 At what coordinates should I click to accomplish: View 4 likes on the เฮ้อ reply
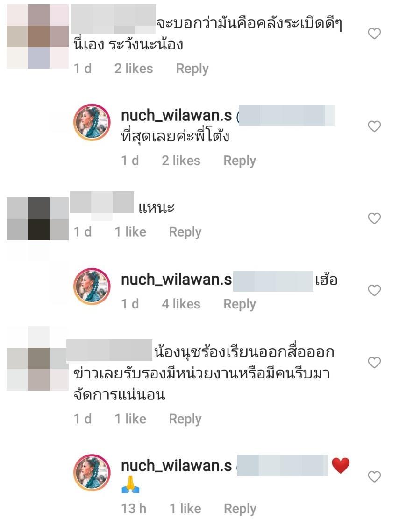(x=181, y=304)
